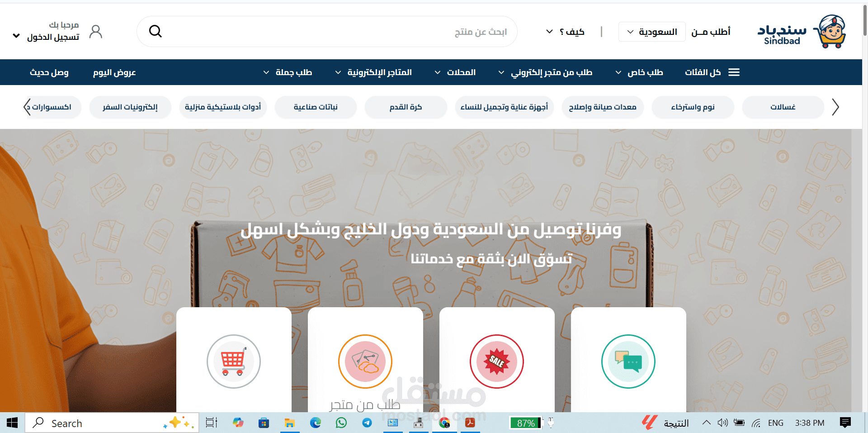The image size is (868, 433).
Task: Click the SALE badge circle icon
Action: tap(497, 362)
